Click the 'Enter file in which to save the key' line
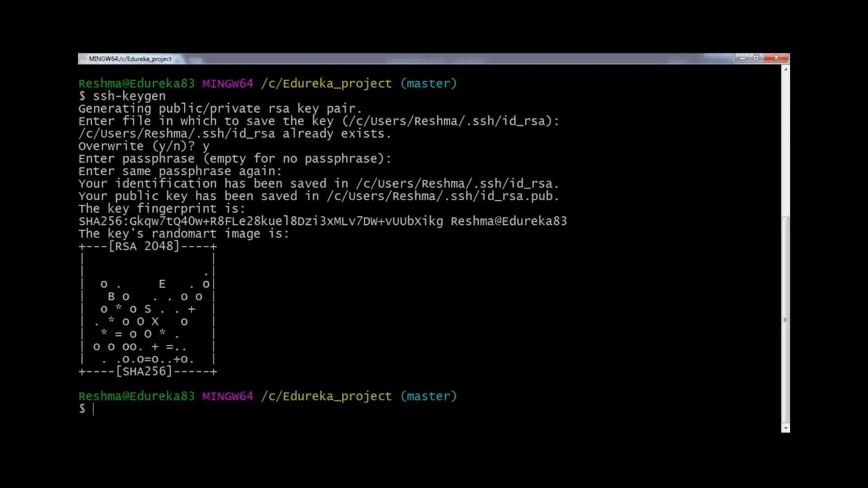Image resolution: width=868 pixels, height=488 pixels. click(x=319, y=121)
